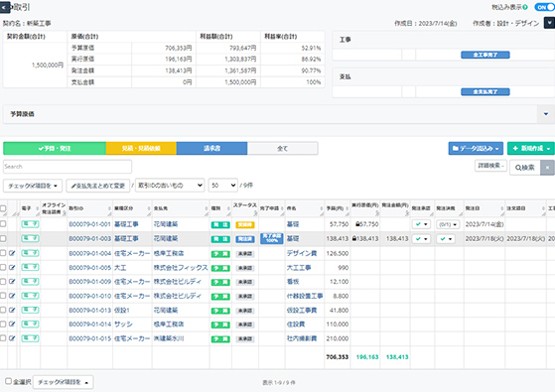Viewport: 555px width, 392px height.
Task: Sort by the 支払先 column header
Action: click(x=181, y=208)
